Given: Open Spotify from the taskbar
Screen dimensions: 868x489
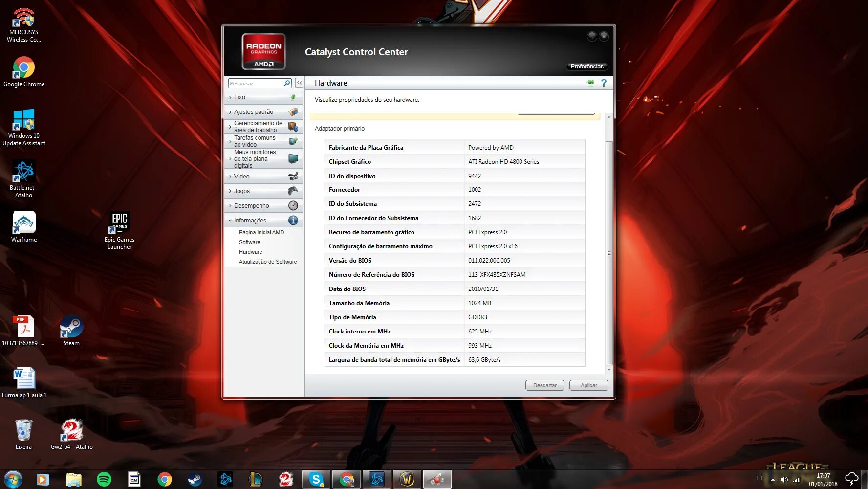Looking at the screenshot, I should point(104,479).
